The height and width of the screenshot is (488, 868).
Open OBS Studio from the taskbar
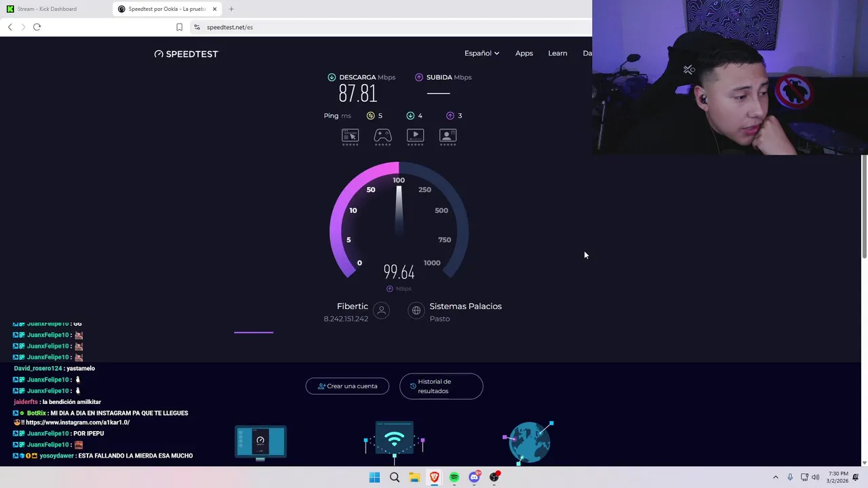coord(494,477)
